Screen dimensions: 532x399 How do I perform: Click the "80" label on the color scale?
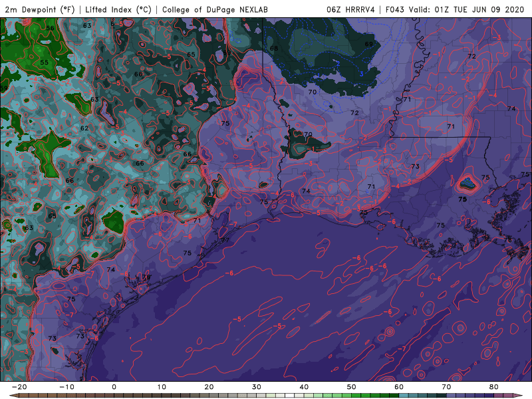[494, 387]
